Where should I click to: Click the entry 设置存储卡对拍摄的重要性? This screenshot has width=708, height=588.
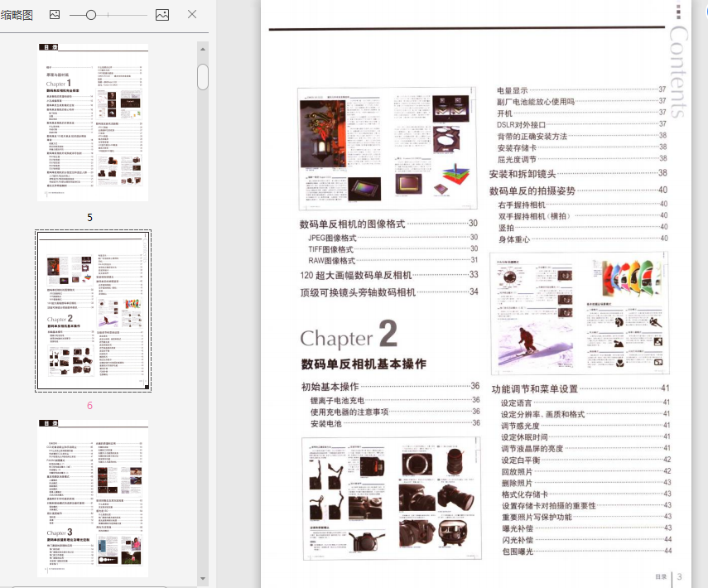point(549,506)
